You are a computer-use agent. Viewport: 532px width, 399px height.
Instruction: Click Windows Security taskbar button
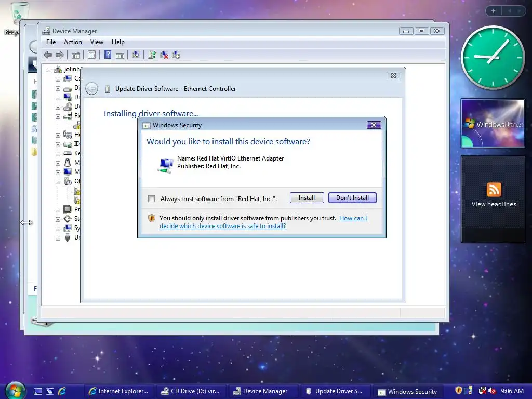[x=407, y=392]
